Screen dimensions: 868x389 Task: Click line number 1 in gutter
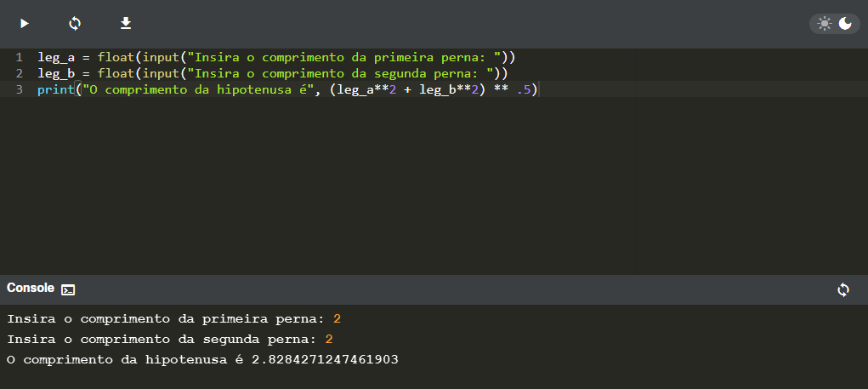(x=20, y=57)
